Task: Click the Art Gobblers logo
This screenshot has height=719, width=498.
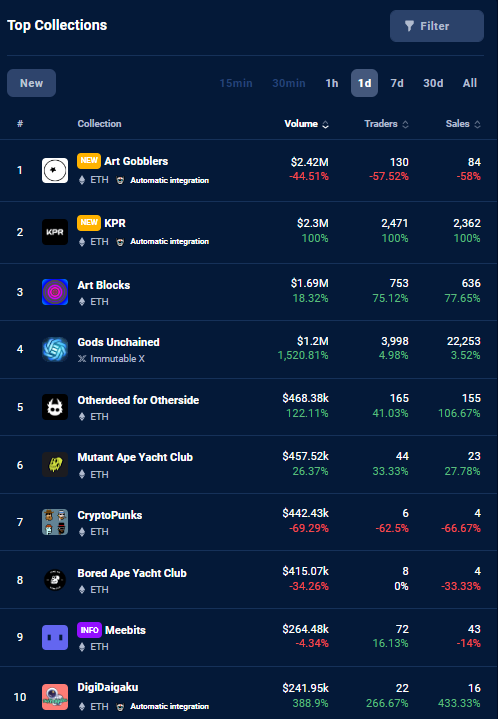Action: [55, 170]
